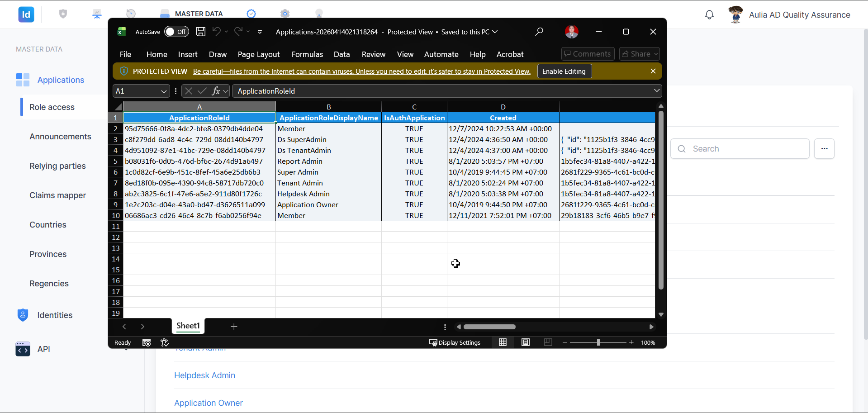This screenshot has width=868, height=413.
Task: Switch to Page Layout view icon
Action: 526,342
